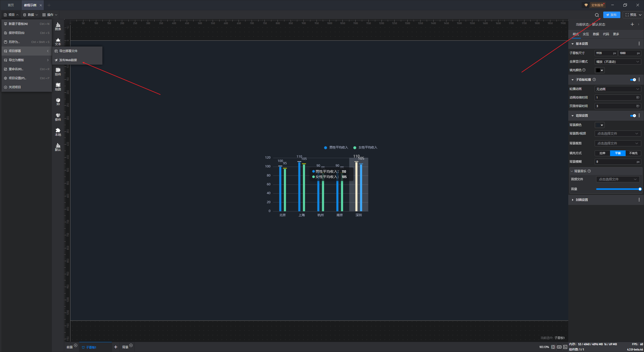This screenshot has width=644, height=352.
Task: Expand the 封面设置 section
Action: point(582,200)
